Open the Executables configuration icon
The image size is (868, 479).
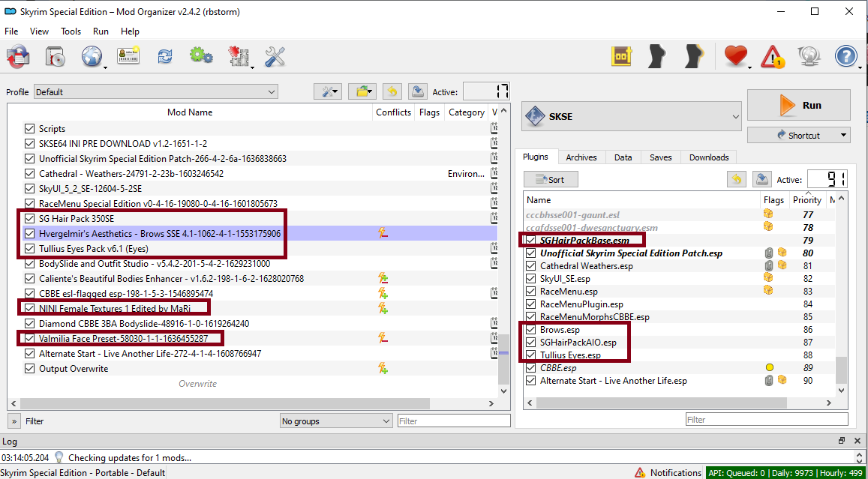coord(239,57)
